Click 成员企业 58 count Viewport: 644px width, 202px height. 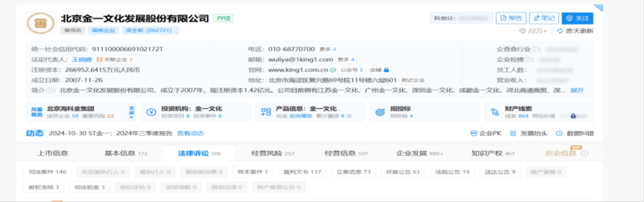pos(62,117)
